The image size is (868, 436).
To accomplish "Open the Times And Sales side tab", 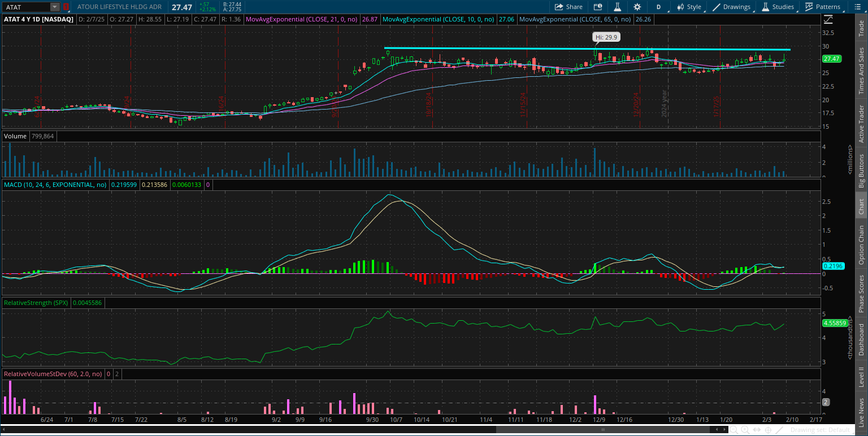I will pos(861,71).
